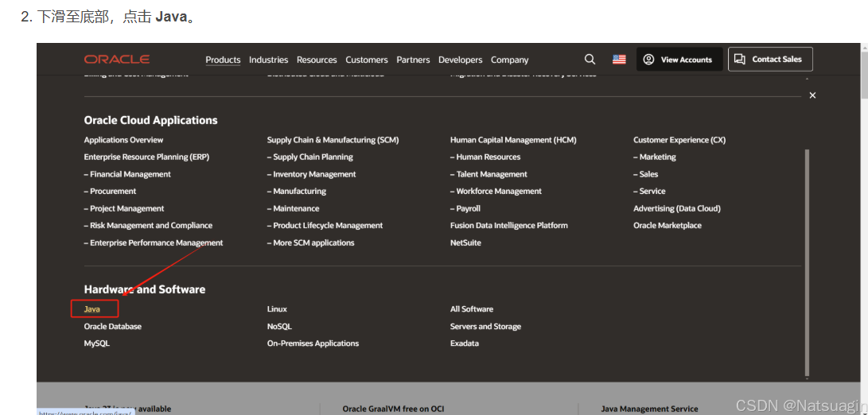Open Risk Management and Compliance link
The image size is (868, 415).
click(148, 225)
